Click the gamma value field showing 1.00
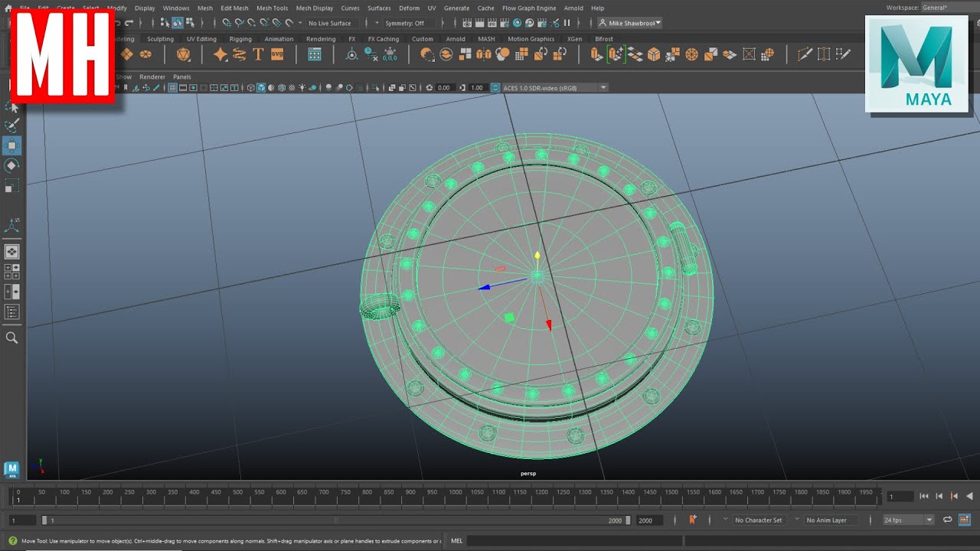The image size is (980, 551). pyautogui.click(x=477, y=88)
